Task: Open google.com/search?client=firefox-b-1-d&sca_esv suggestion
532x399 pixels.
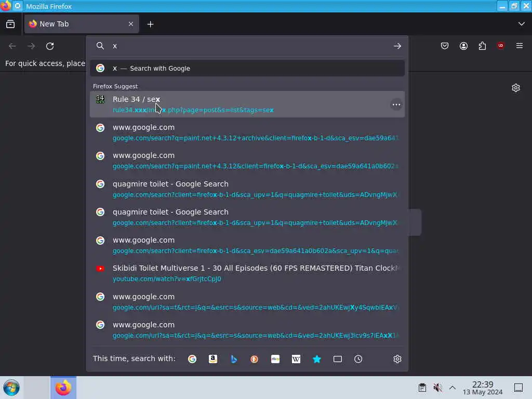Action: pyautogui.click(x=247, y=245)
